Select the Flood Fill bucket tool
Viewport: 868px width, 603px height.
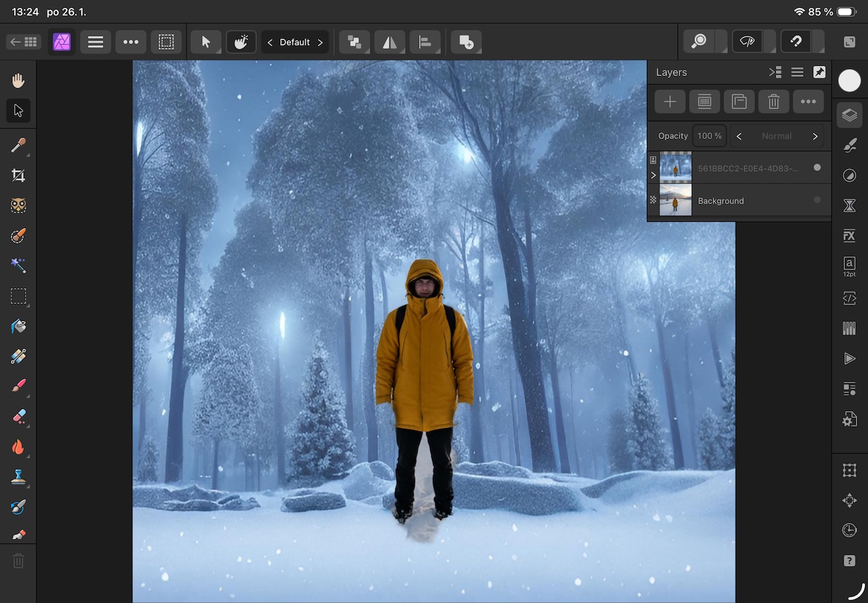(18, 326)
